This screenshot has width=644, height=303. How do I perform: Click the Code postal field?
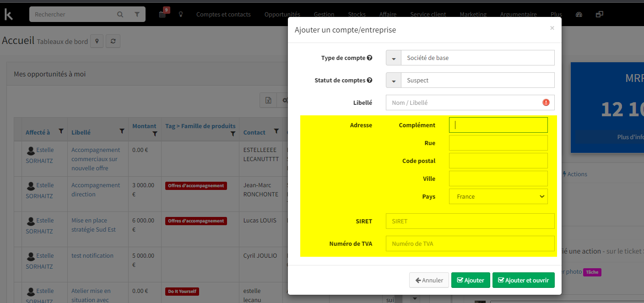(498, 161)
